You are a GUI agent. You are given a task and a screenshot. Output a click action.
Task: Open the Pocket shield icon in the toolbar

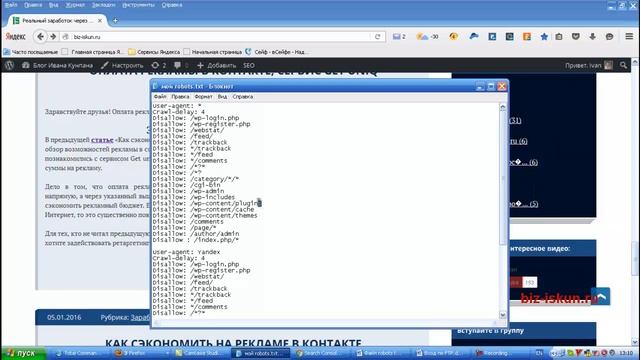tap(576, 36)
